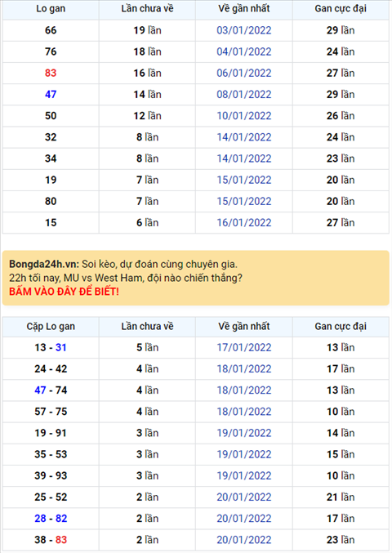Click the '14 lần' cell in row 47
This screenshot has width=392, height=553.
point(147,95)
